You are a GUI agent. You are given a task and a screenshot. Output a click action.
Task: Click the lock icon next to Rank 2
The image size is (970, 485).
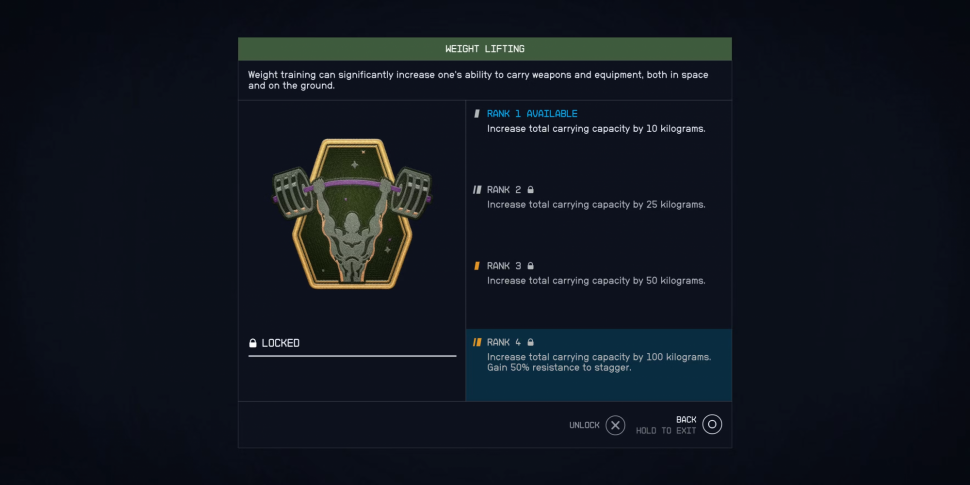tap(530, 190)
